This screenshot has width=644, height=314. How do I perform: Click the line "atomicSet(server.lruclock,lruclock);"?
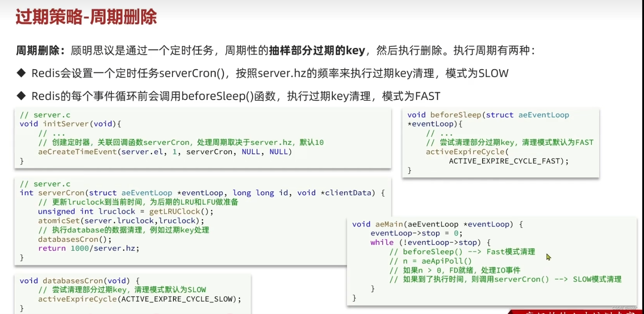pos(121,220)
